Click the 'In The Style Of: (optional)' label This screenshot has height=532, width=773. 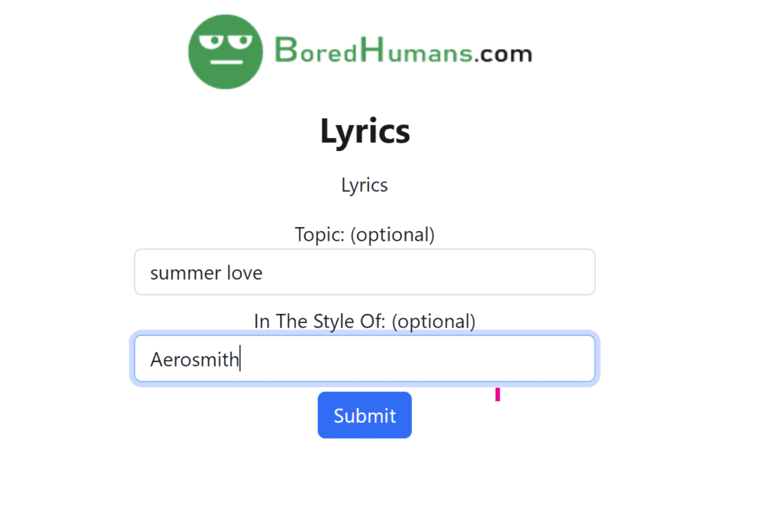(365, 321)
